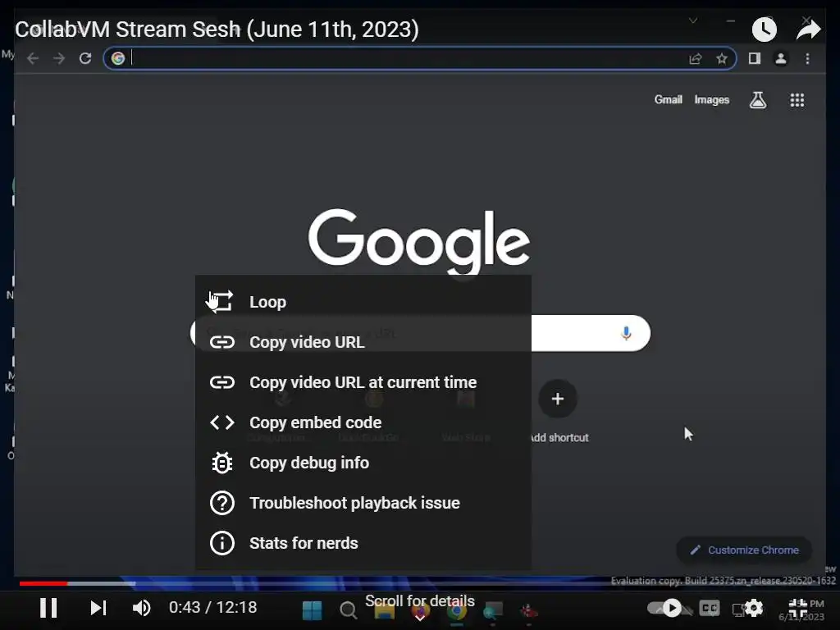Select Copy embed code
This screenshot has width=840, height=630.
tap(363, 422)
